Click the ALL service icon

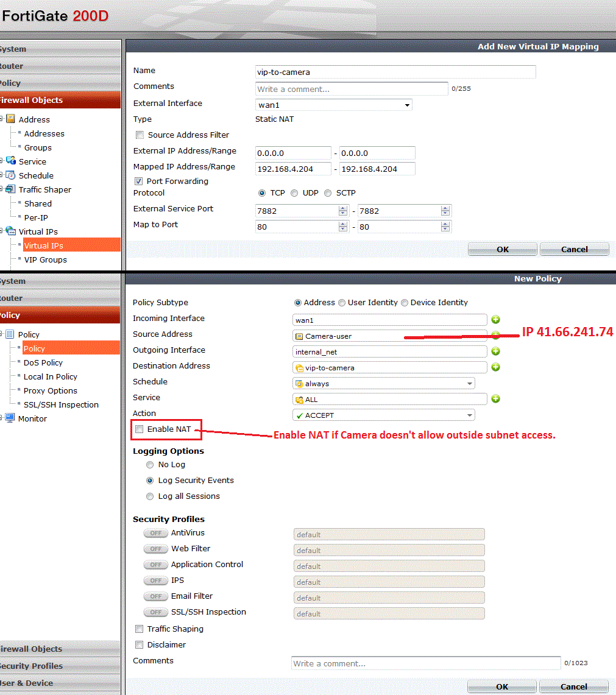pyautogui.click(x=299, y=400)
